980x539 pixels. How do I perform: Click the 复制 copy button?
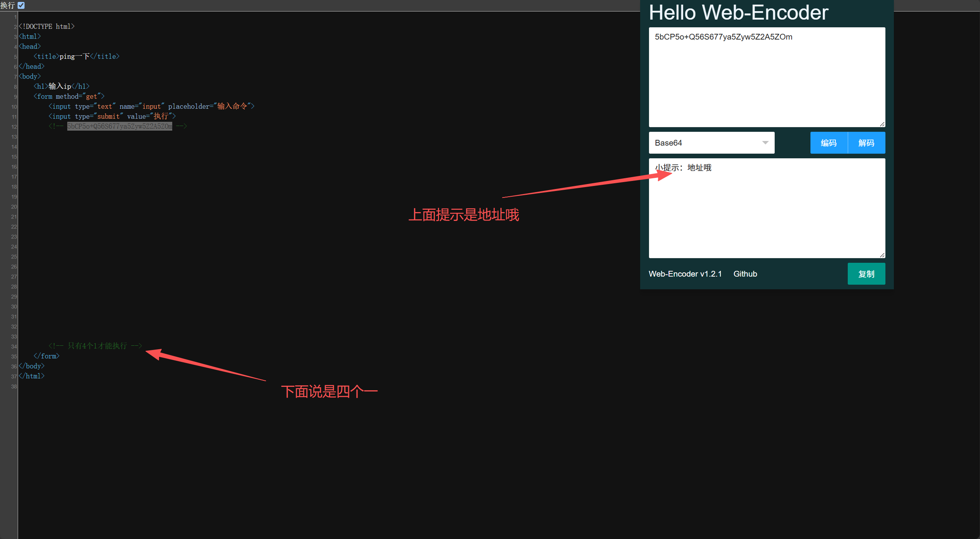[x=866, y=274]
